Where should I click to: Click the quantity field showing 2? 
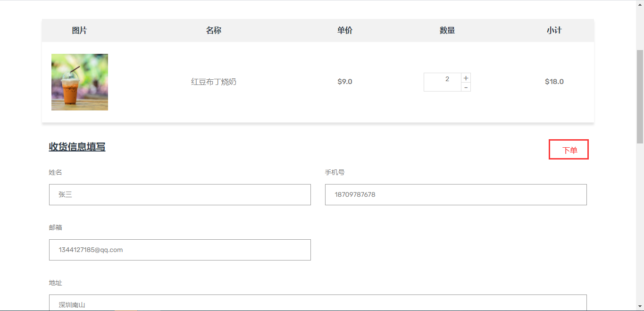pyautogui.click(x=443, y=82)
